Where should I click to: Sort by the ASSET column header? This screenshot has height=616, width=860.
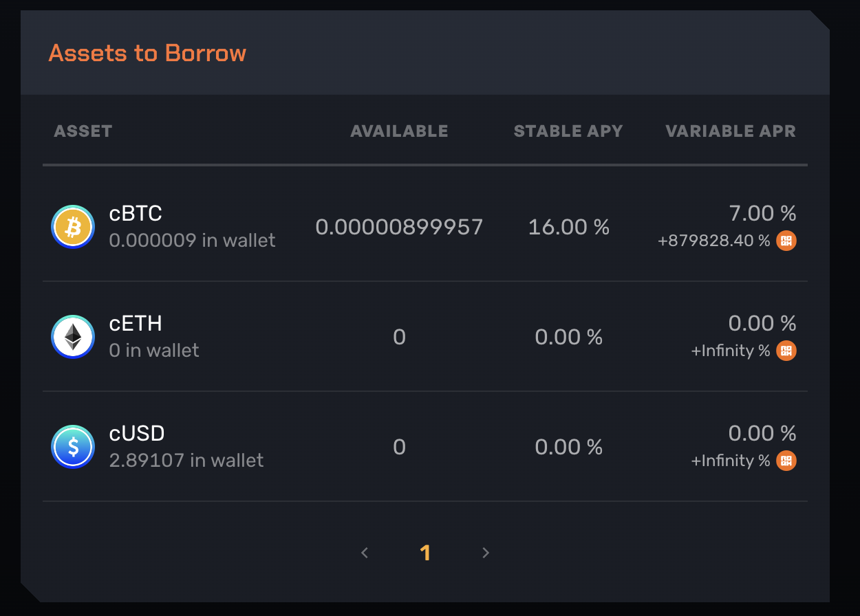click(x=83, y=131)
